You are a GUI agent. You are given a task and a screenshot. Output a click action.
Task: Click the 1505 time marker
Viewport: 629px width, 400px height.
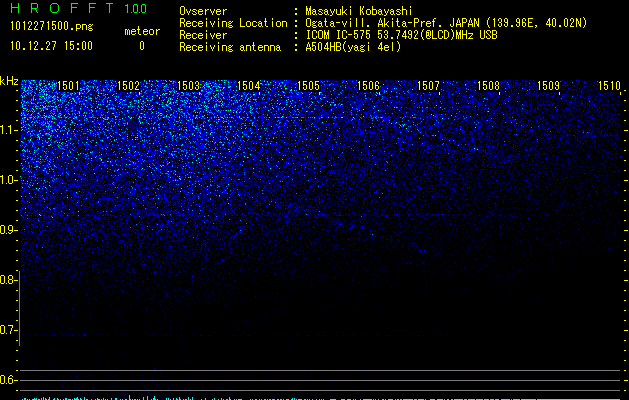point(308,86)
